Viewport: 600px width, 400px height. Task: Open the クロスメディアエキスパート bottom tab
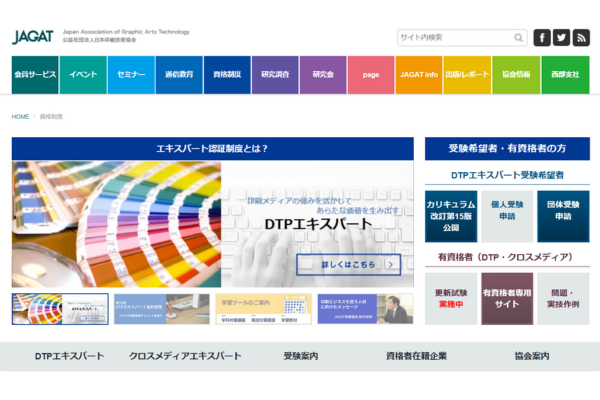pos(185,356)
